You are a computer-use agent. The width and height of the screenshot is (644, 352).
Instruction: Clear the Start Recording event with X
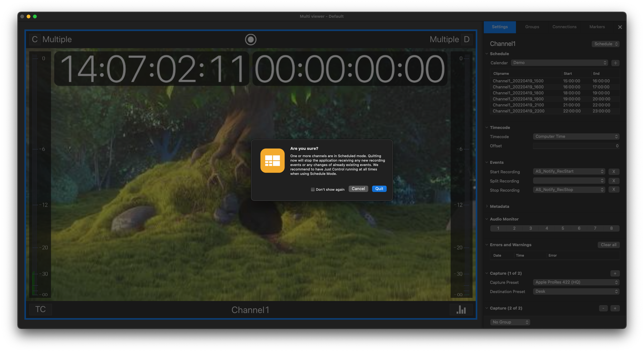(x=614, y=171)
